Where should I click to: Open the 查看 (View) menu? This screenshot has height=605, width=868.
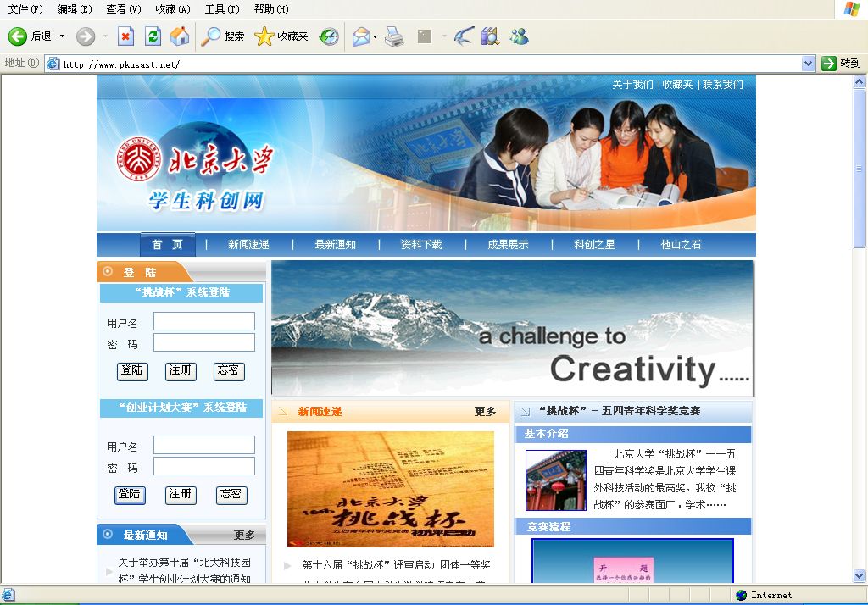click(x=124, y=8)
